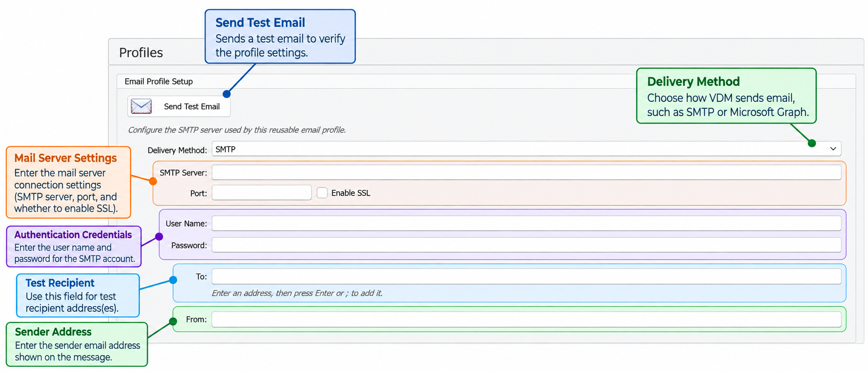Expand the Delivery Method dropdown arrow
Screen dimensions: 868x371
click(833, 149)
